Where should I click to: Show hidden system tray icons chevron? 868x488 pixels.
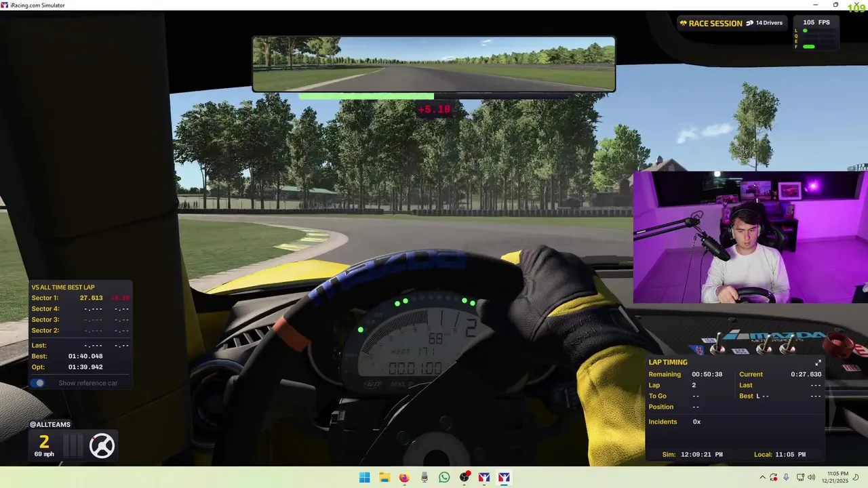pos(762,477)
